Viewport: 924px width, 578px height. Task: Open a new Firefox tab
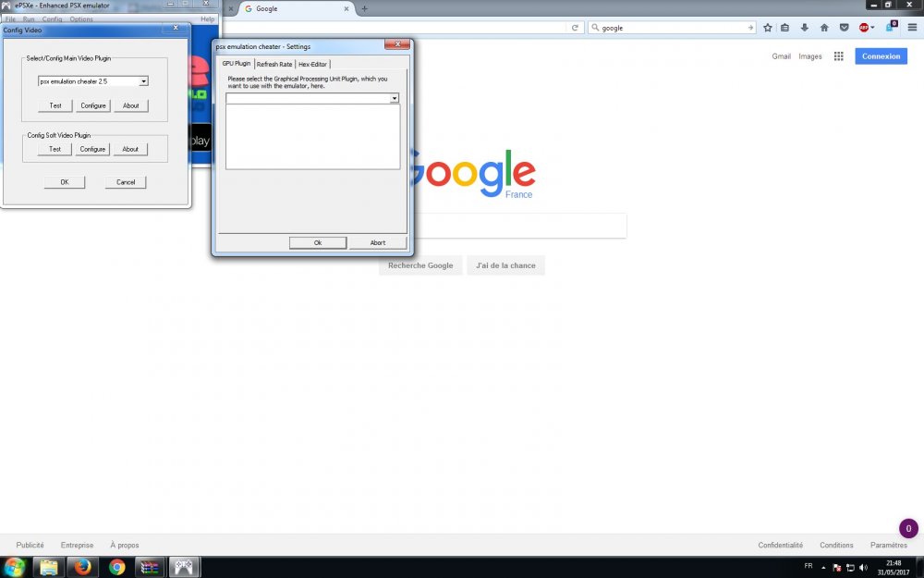point(364,9)
